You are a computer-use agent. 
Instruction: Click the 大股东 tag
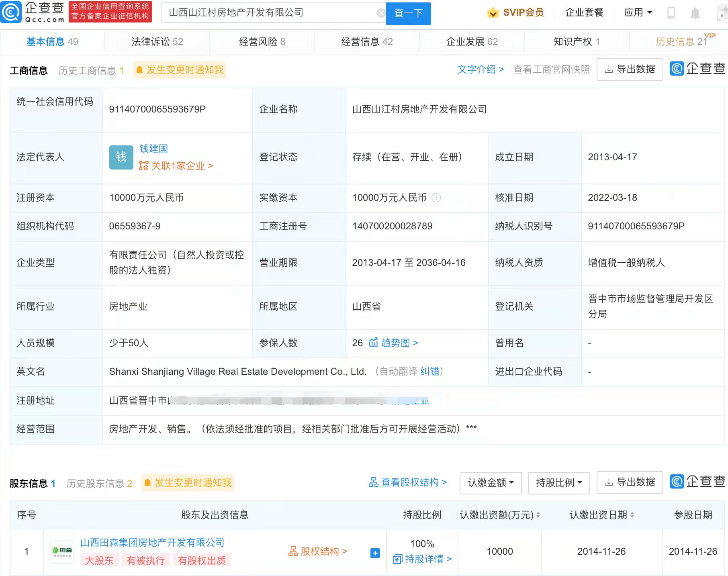tap(99, 560)
